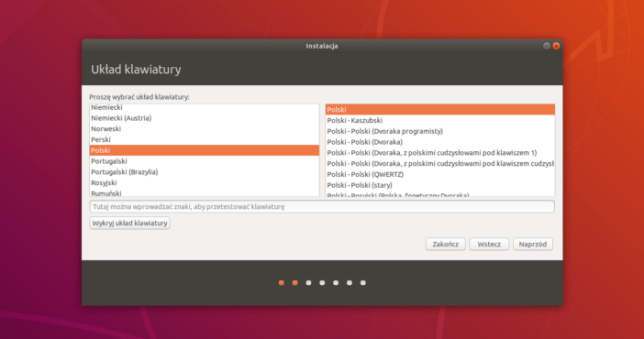The width and height of the screenshot is (644, 339).
Task: Pick Perski in the language list
Action: click(205, 139)
